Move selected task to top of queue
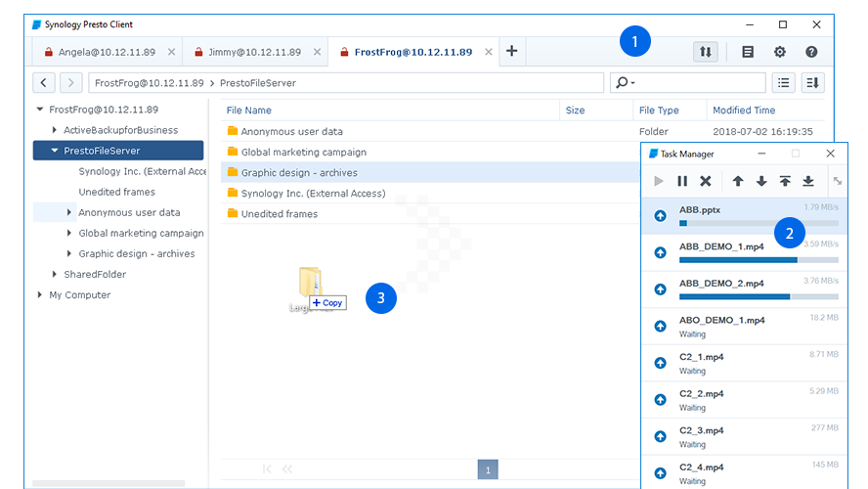Image resolution: width=868 pixels, height=489 pixels. click(785, 181)
